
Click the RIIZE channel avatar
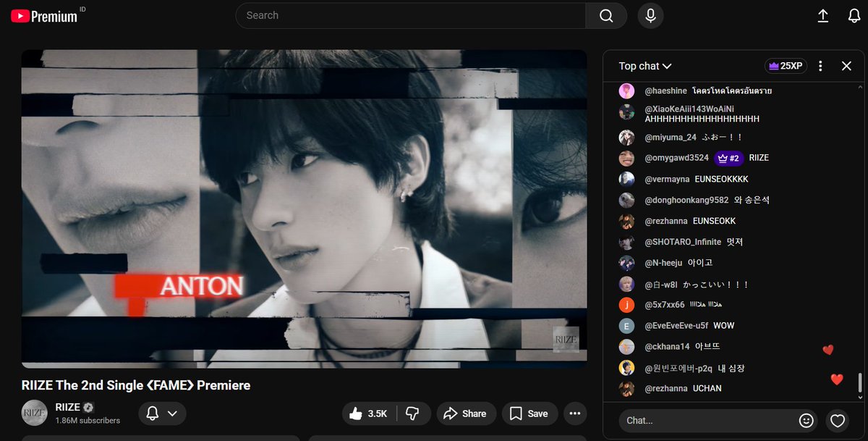coord(35,413)
